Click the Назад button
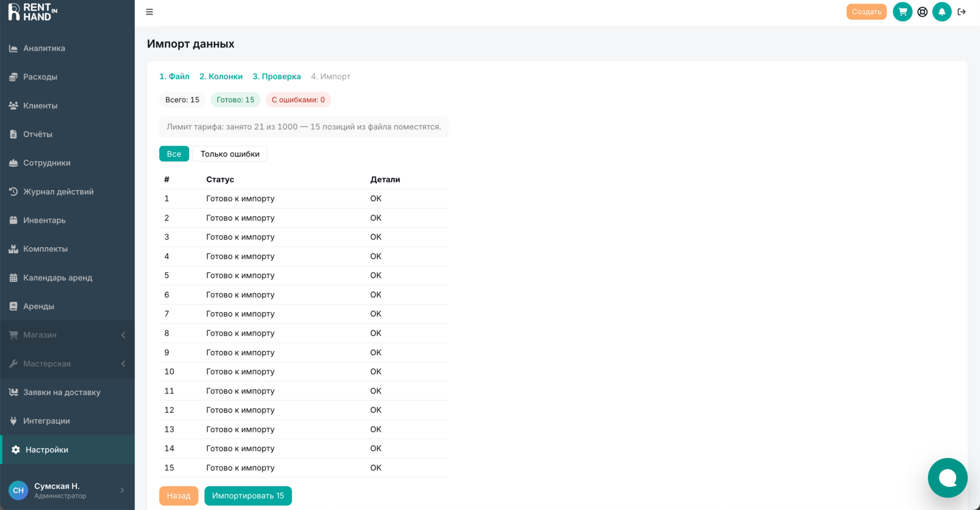 point(178,496)
